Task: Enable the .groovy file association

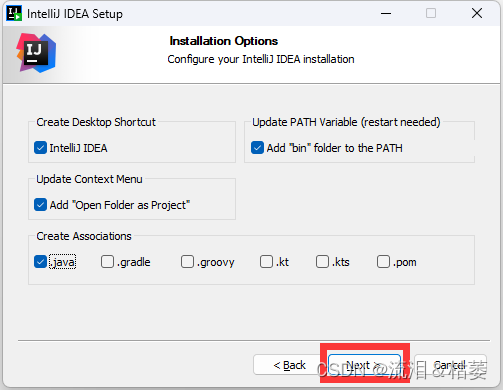Action: 187,262
